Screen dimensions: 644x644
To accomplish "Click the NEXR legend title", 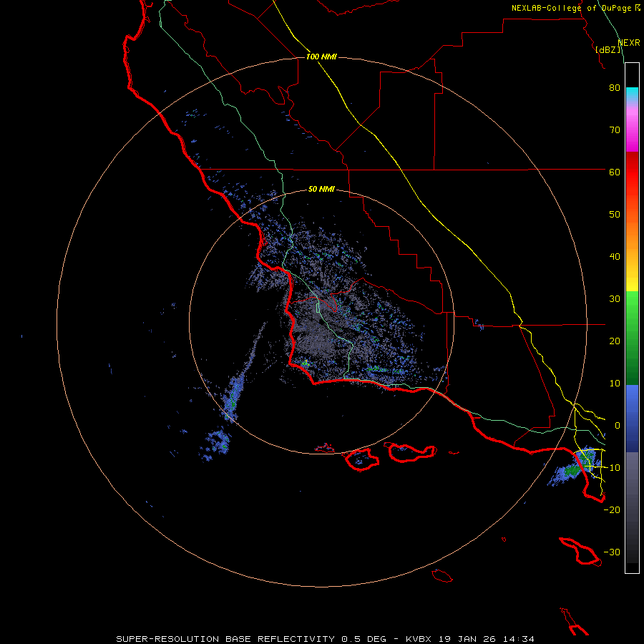I will click(629, 43).
